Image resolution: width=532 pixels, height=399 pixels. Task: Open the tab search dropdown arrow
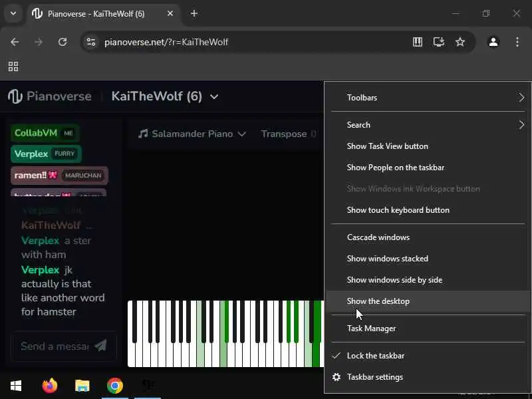(13, 13)
